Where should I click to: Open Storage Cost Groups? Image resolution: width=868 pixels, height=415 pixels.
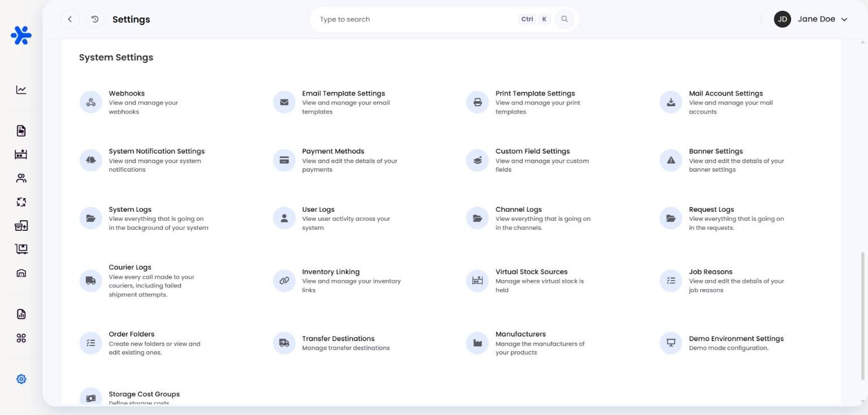(144, 394)
